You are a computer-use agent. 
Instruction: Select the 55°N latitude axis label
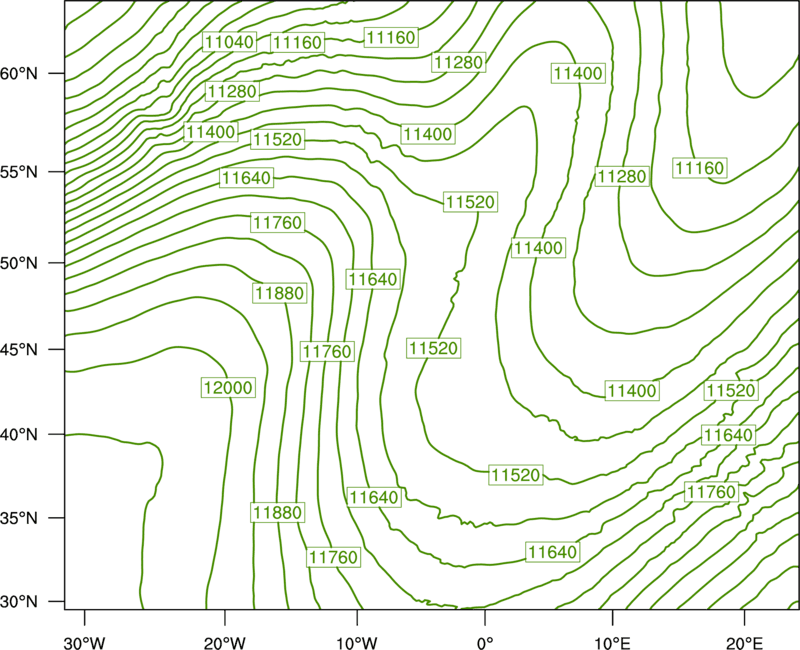[x=19, y=172]
